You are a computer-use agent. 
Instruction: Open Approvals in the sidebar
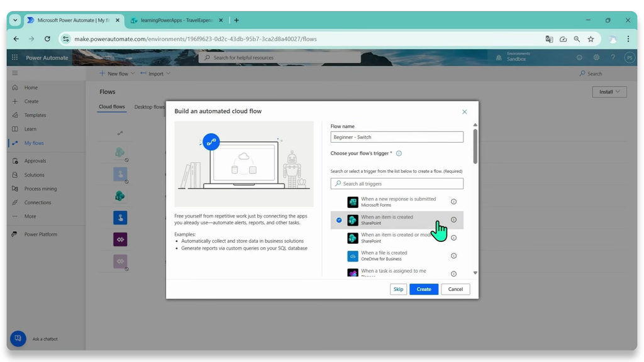coord(35,161)
